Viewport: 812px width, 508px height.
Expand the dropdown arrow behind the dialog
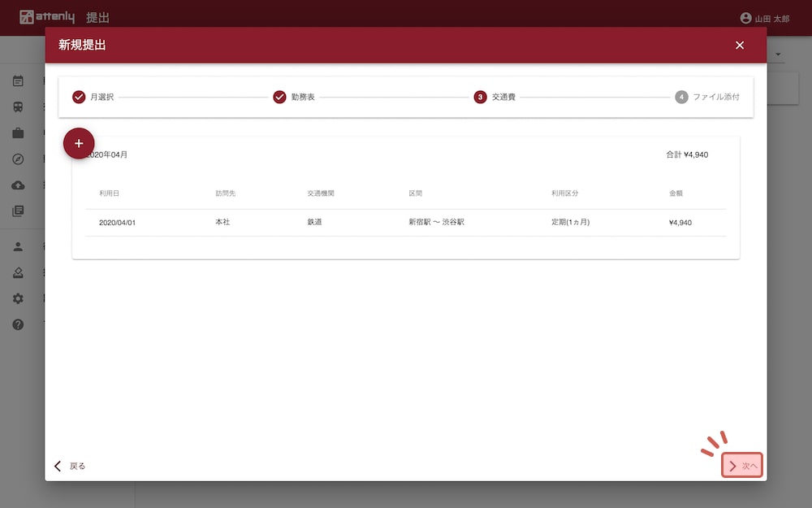(779, 55)
